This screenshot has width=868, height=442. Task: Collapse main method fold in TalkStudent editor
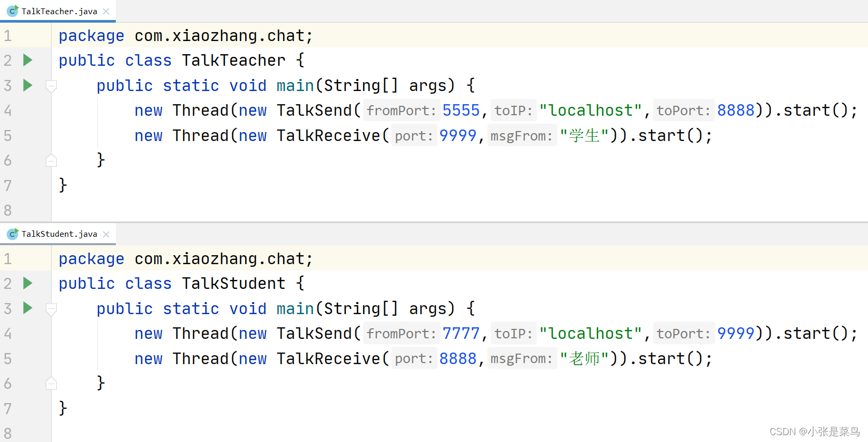[51, 309]
